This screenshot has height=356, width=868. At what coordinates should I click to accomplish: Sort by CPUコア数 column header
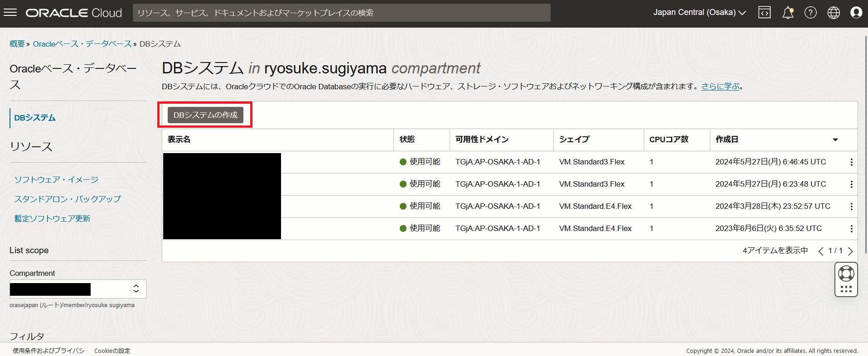pyautogui.click(x=669, y=140)
